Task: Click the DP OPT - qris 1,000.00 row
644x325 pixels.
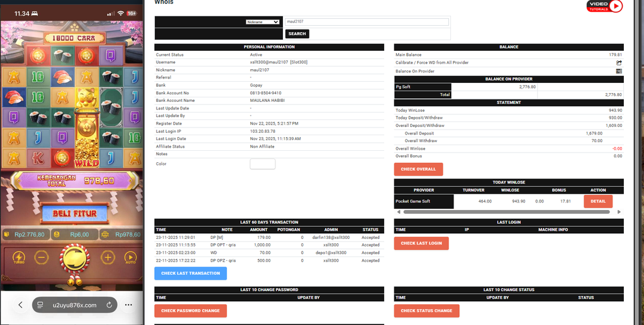Action: pos(269,245)
